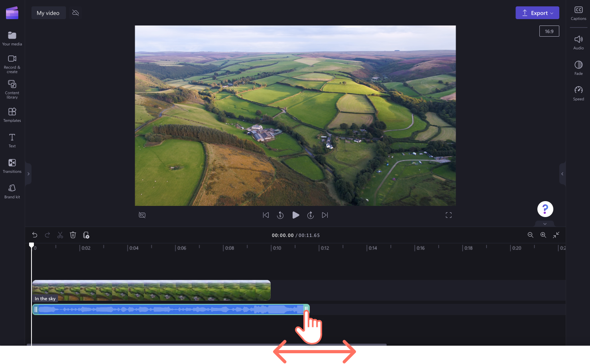Screen dimensions: 590x364
Task: Click the audio clip left trim handle
Action: click(x=35, y=309)
